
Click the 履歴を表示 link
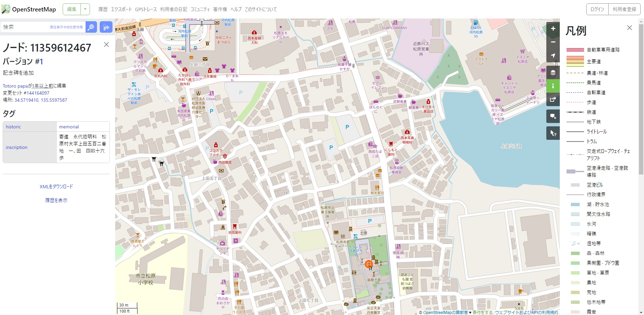pyautogui.click(x=56, y=200)
